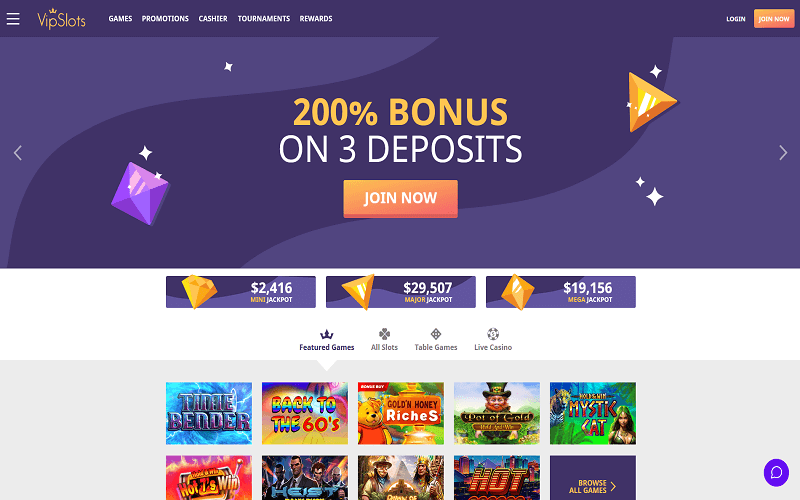The height and width of the screenshot is (500, 800).
Task: Click the VipSlots logo
Action: coord(61,19)
